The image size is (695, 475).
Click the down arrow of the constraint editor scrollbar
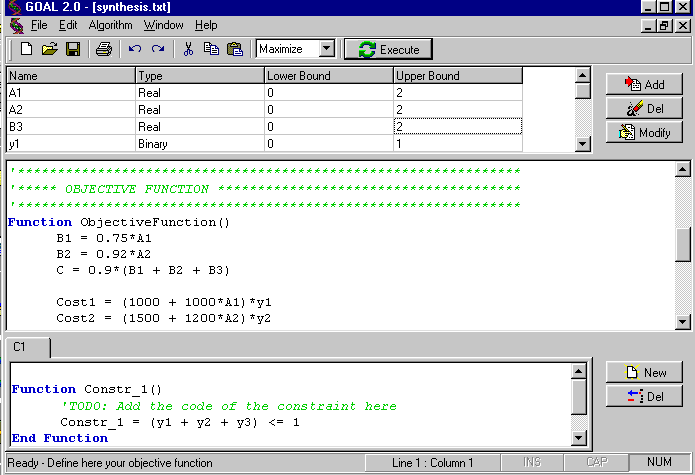click(578, 438)
